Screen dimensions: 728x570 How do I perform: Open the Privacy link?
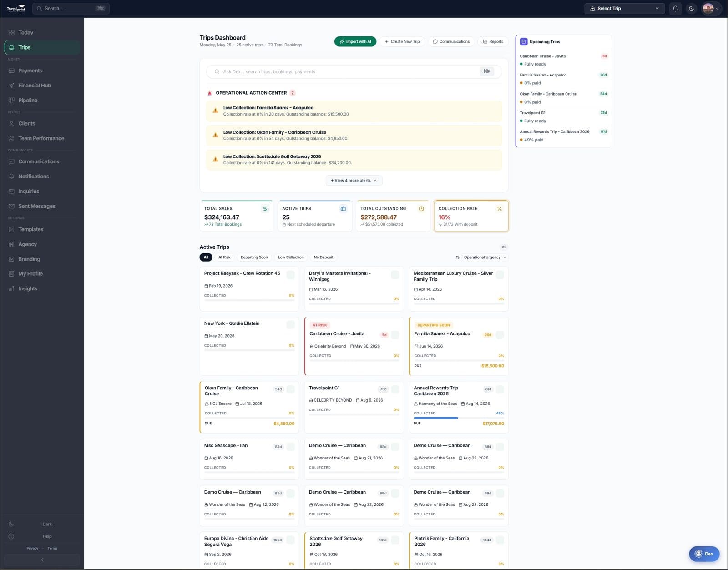[x=32, y=548]
